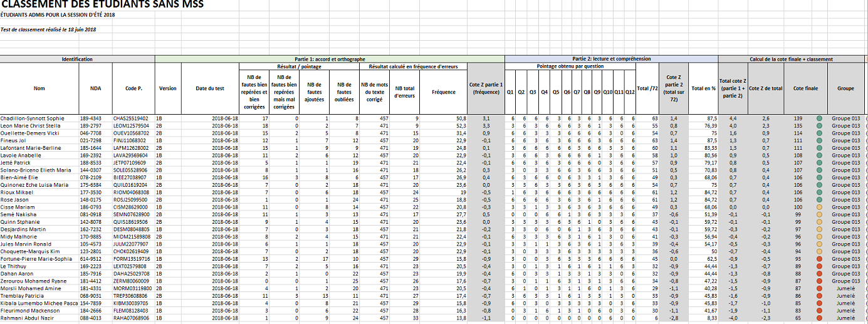Screen dimensions: 868x324
Task: Click code cell 'CHAS25519402'
Action: click(x=130, y=118)
